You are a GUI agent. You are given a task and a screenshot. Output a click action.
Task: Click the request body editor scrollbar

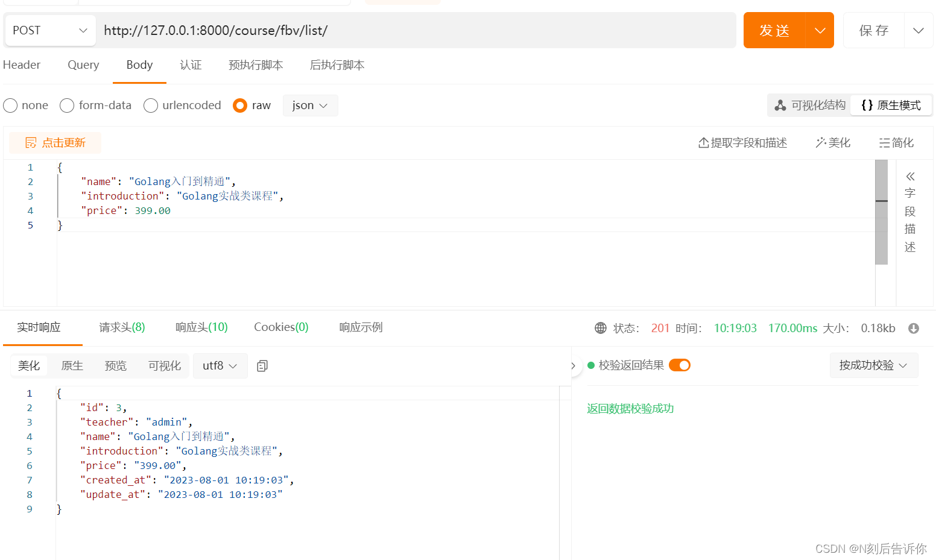(x=881, y=212)
